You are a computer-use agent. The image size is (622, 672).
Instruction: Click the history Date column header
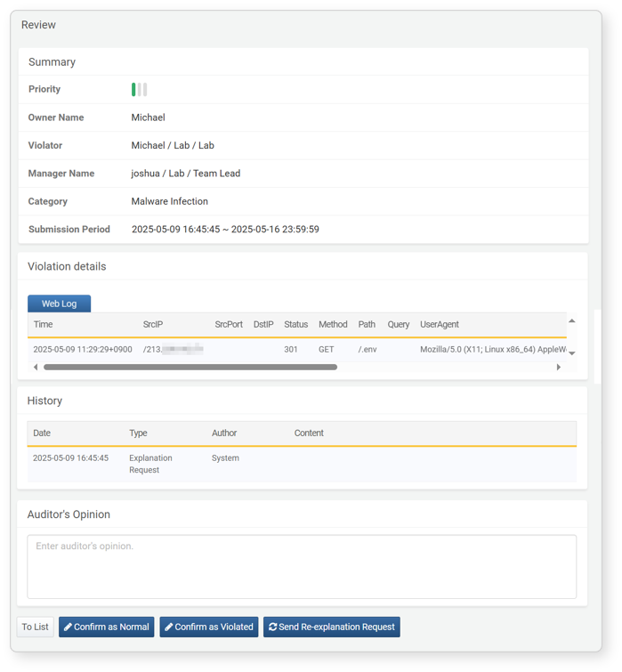pyautogui.click(x=42, y=433)
